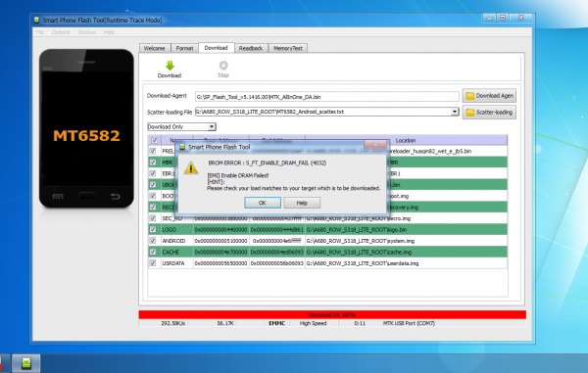588x373 pixels.
Task: Click the Flash Tool icon in taskbar
Action: [x=25, y=363]
